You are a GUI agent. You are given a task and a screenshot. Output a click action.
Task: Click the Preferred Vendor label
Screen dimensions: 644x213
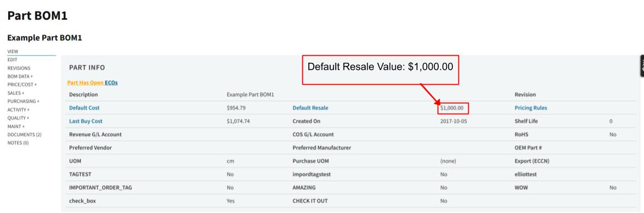click(x=91, y=147)
